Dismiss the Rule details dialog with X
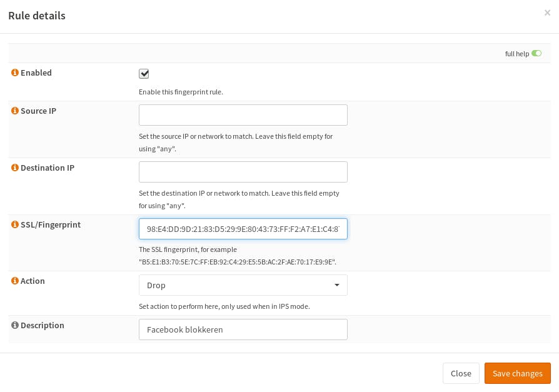The image size is (559, 392). point(547,13)
